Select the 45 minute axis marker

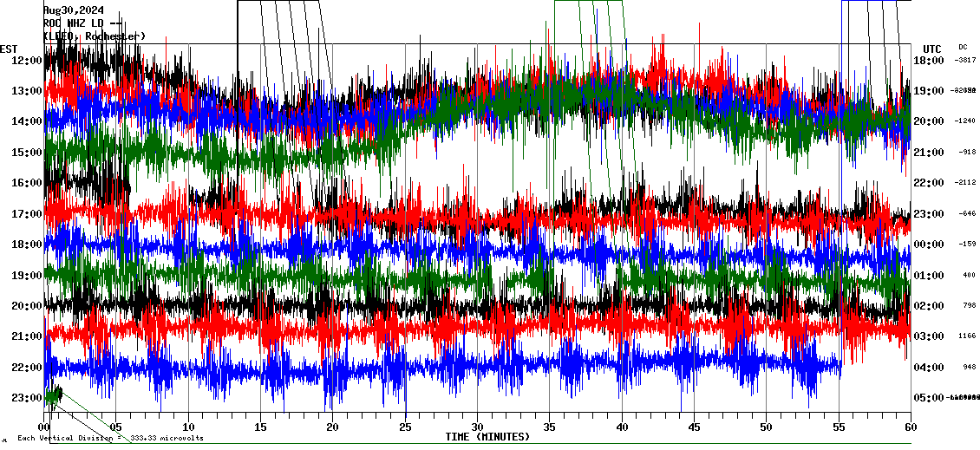[694, 427]
